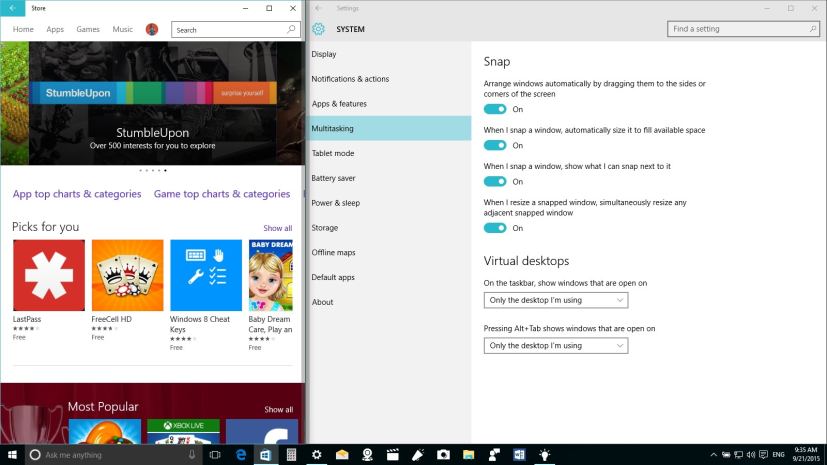This screenshot has height=465, width=827.
Task: Toggle automatically size snapped window switch
Action: 495,145
